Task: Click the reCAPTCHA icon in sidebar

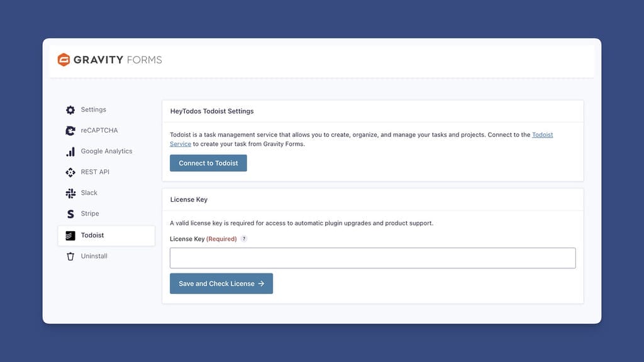Action: (70, 131)
